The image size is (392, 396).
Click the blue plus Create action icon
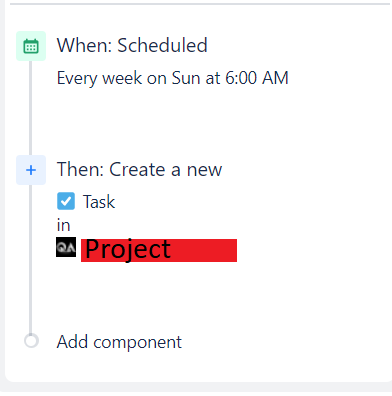point(31,170)
